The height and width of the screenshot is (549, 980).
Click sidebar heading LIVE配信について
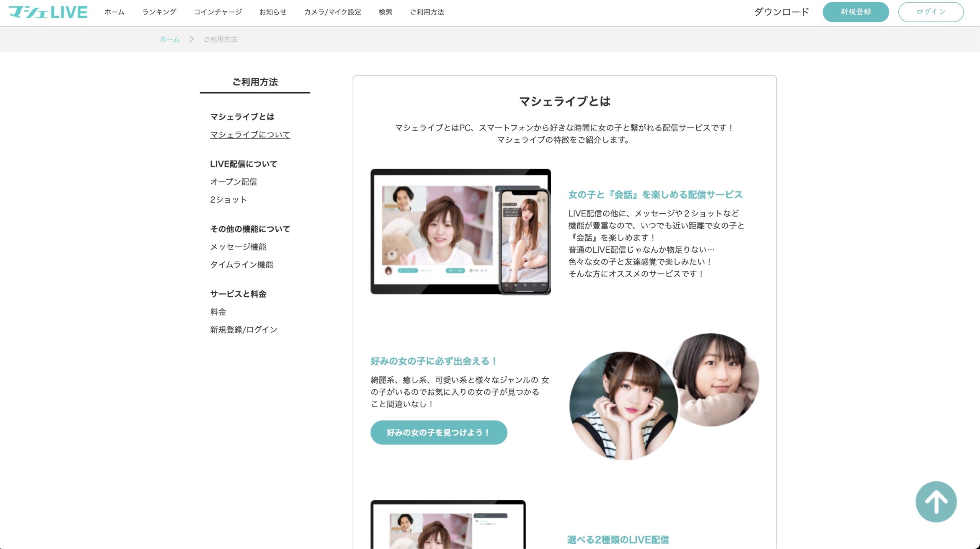pos(243,164)
